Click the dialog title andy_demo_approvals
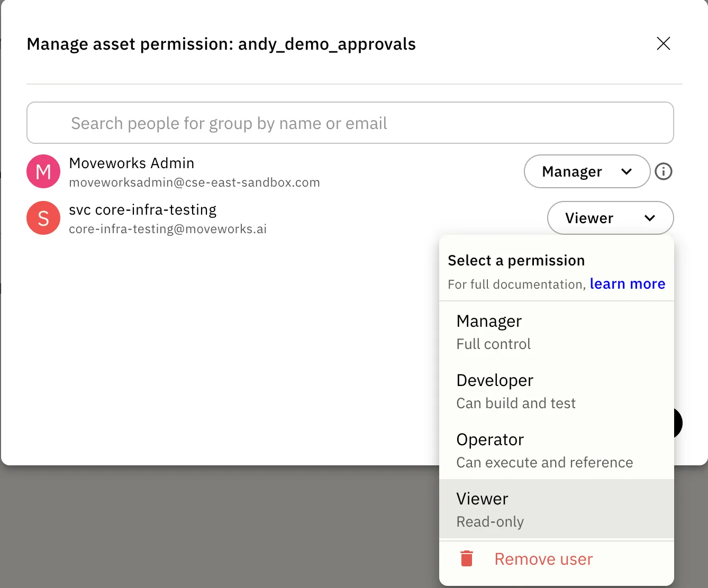 pos(327,44)
